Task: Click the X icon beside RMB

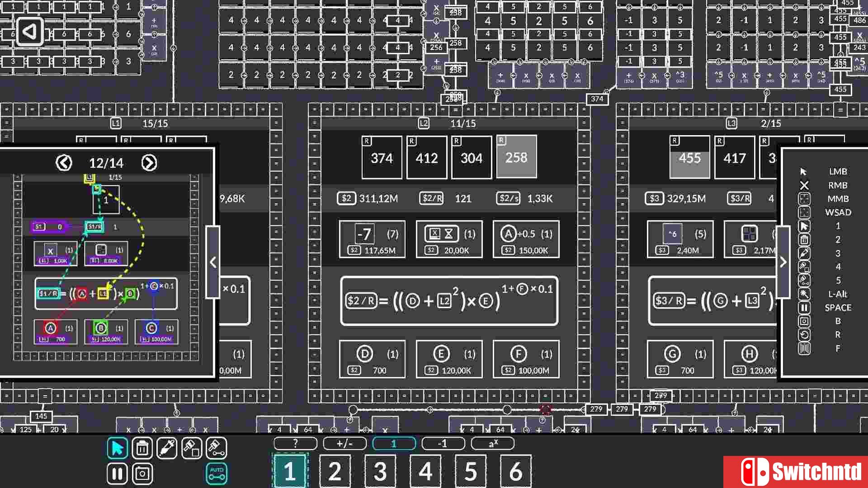Action: [804, 185]
